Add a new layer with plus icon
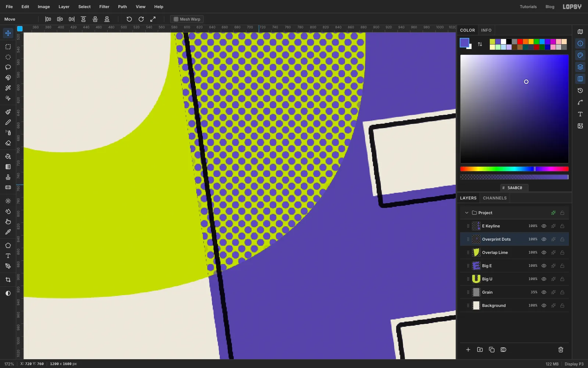 point(468,350)
